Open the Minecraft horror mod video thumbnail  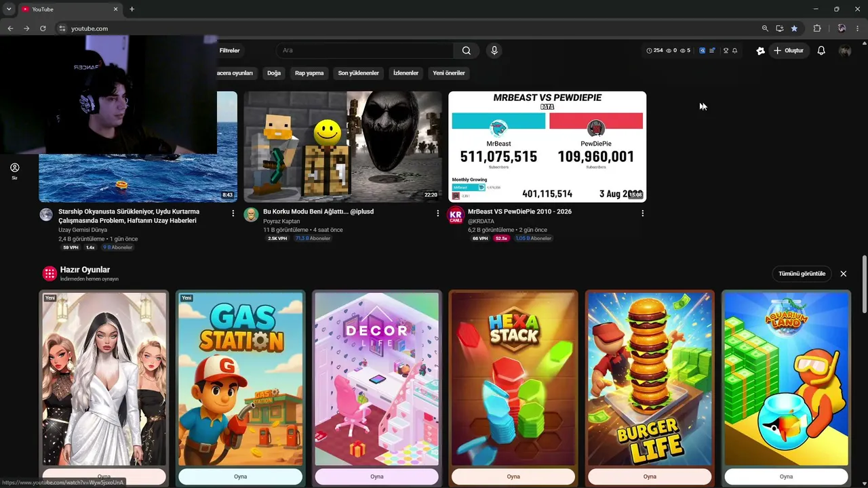tap(342, 146)
